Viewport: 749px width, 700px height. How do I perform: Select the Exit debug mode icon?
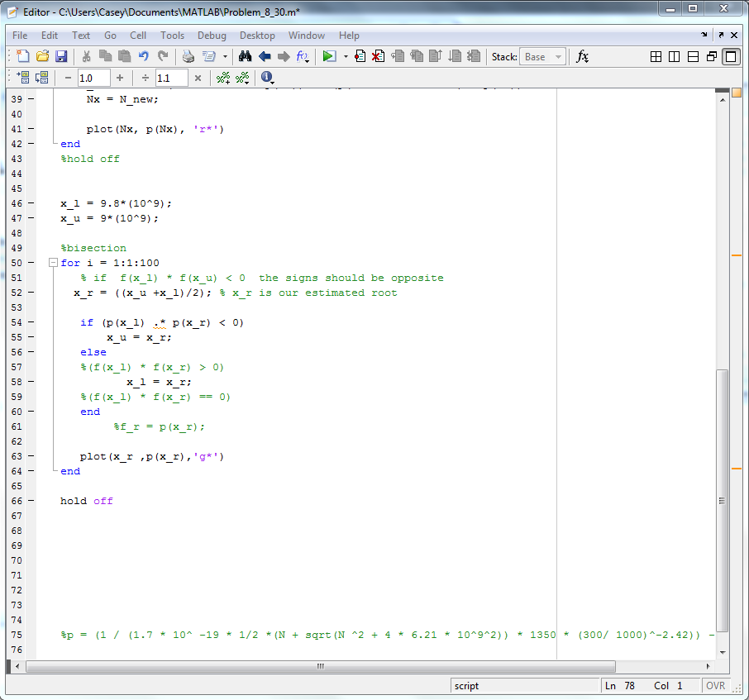click(x=474, y=56)
